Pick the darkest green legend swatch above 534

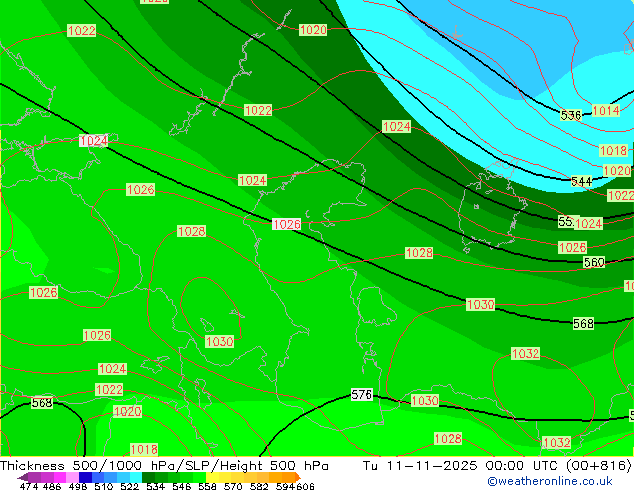(148, 477)
